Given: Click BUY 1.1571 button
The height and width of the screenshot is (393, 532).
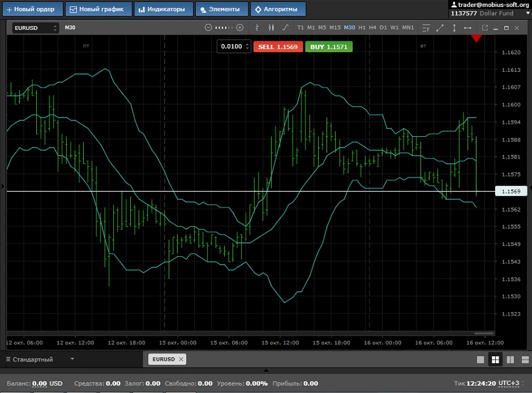Looking at the screenshot, I should point(329,47).
